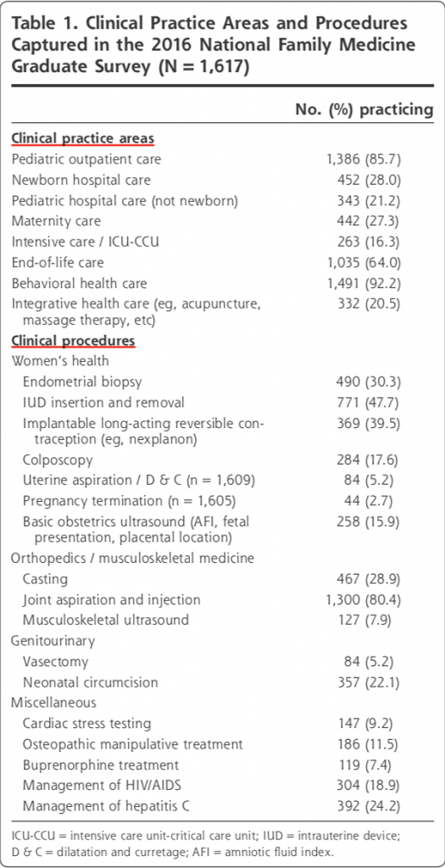
Task: Click the footnote text defining ICU-CCU
Action: [139, 835]
